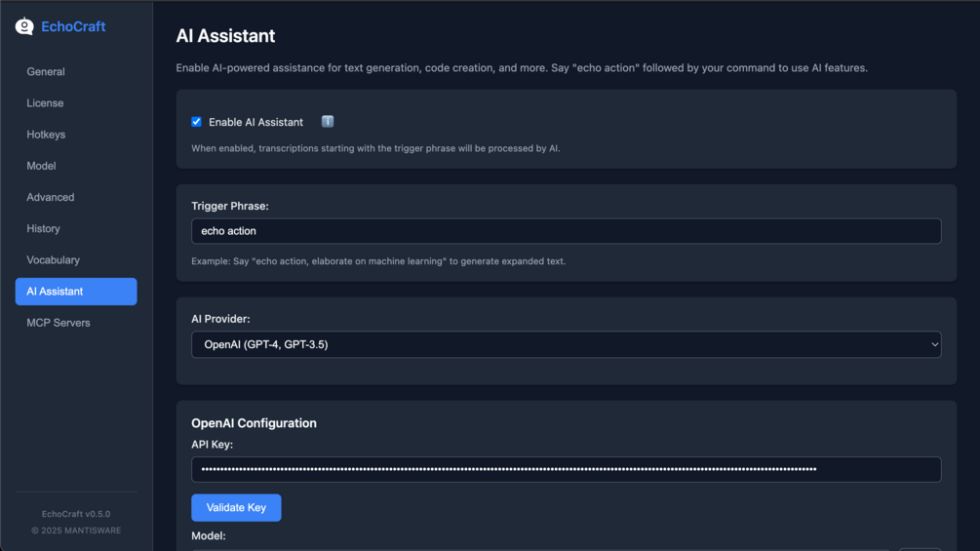The image size is (980, 551).
Task: Click the info icon beside Enable AI Assistant
Action: (x=328, y=122)
